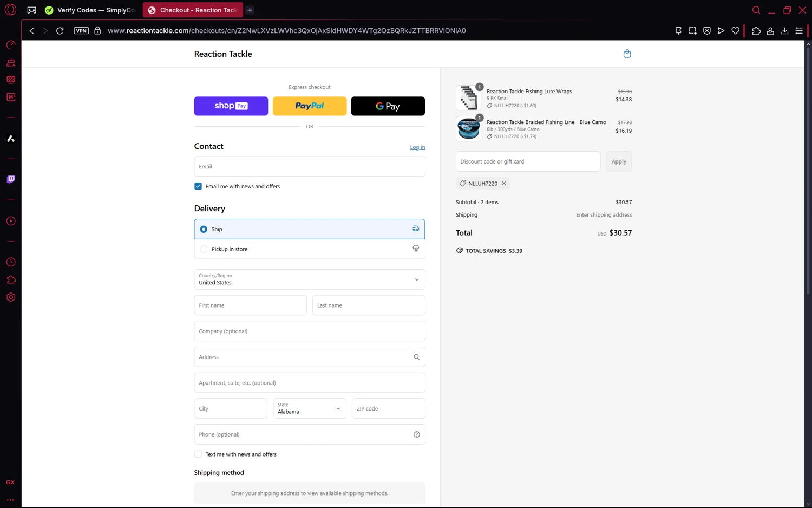Image resolution: width=812 pixels, height=508 pixels.
Task: Open the extensions cube icon in toolbar
Action: click(x=756, y=31)
